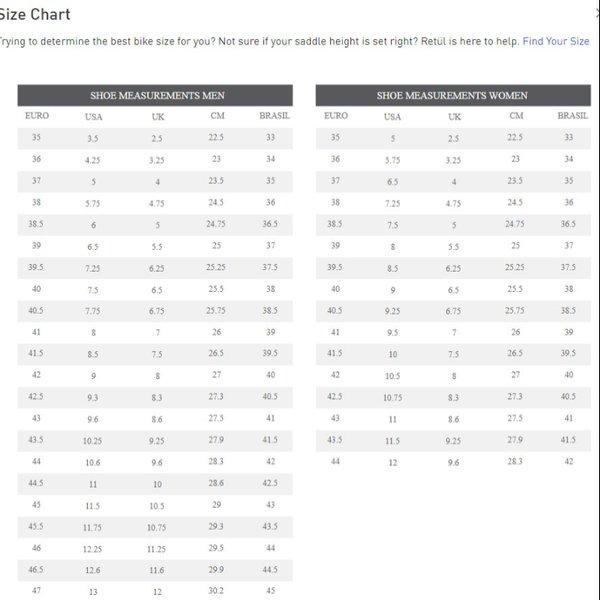
Task: Select EURO column header in men's table
Action: click(36, 116)
